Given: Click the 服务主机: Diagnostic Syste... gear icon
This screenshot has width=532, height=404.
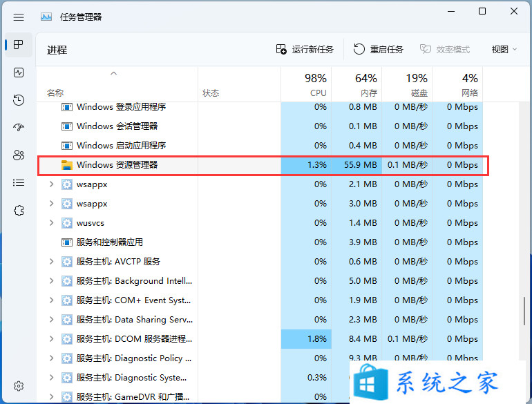Looking at the screenshot, I should coord(67,378).
